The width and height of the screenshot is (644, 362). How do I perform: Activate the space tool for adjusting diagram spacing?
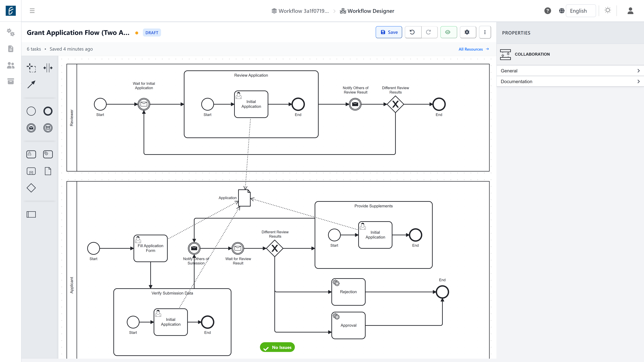pyautogui.click(x=48, y=68)
